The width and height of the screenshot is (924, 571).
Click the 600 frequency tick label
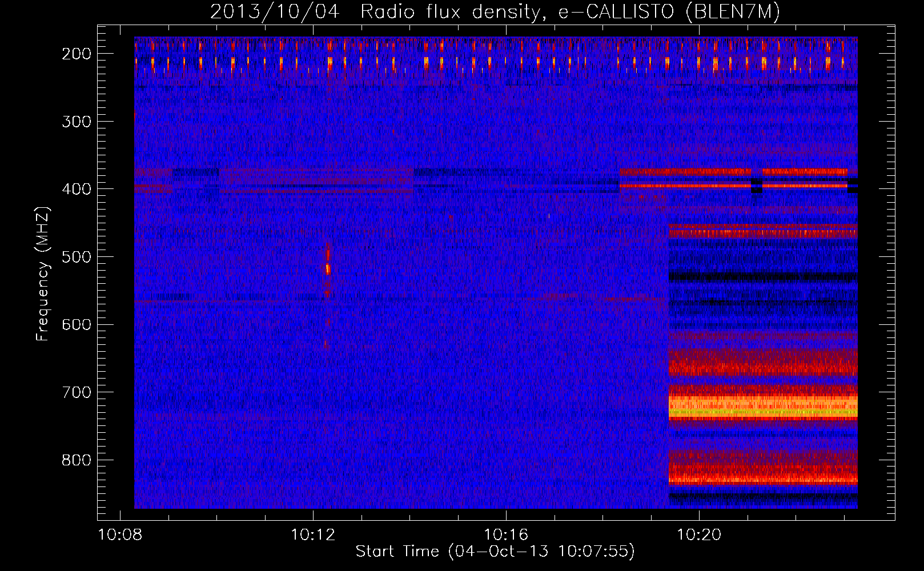coord(77,324)
